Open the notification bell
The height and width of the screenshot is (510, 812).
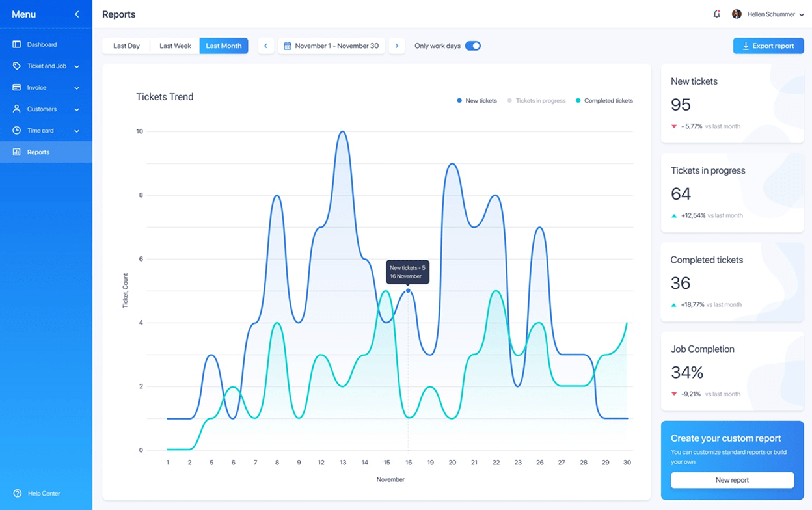point(716,14)
